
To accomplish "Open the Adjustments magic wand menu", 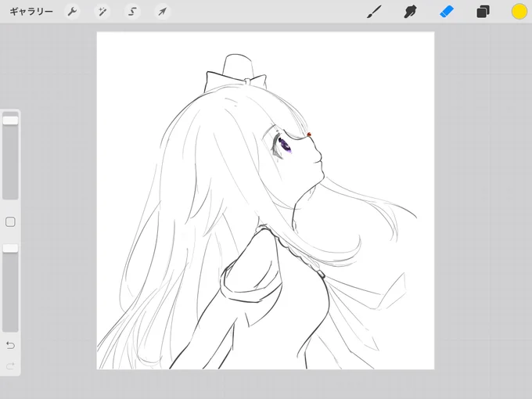I will point(102,12).
